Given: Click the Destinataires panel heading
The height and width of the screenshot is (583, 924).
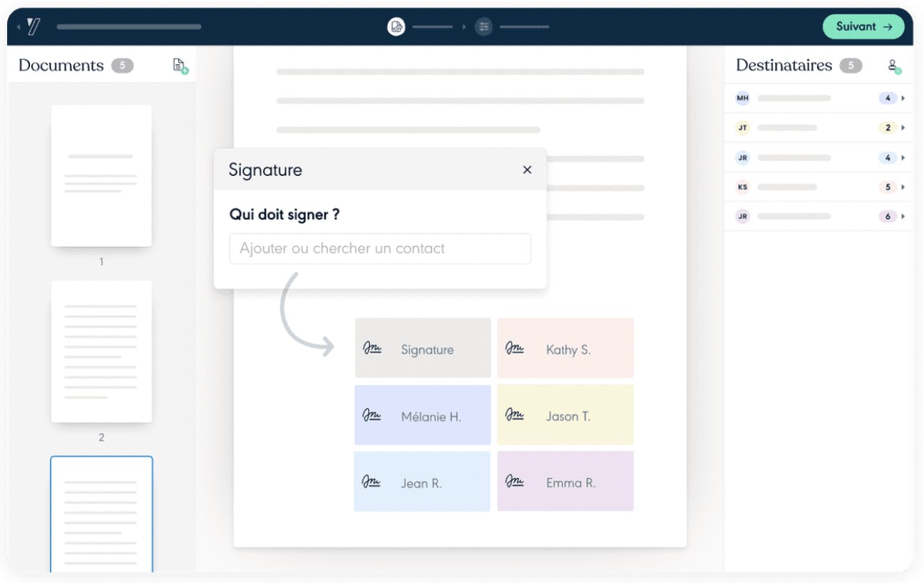Looking at the screenshot, I should 784,66.
